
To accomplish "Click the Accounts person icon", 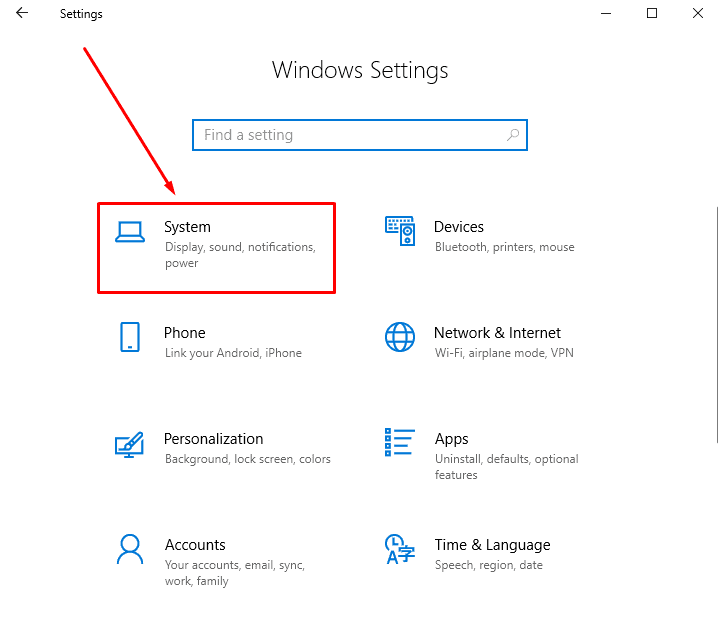I will (130, 549).
